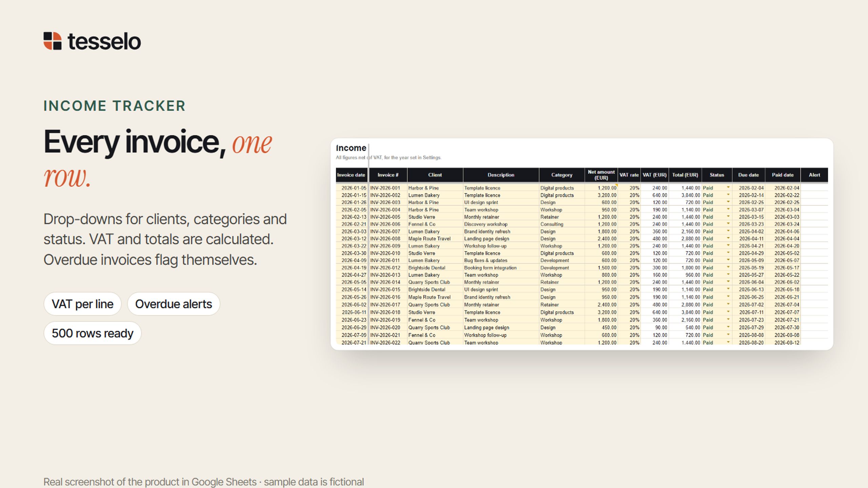Select the 450.00 net amount cell
868x488 pixels.
click(601, 327)
